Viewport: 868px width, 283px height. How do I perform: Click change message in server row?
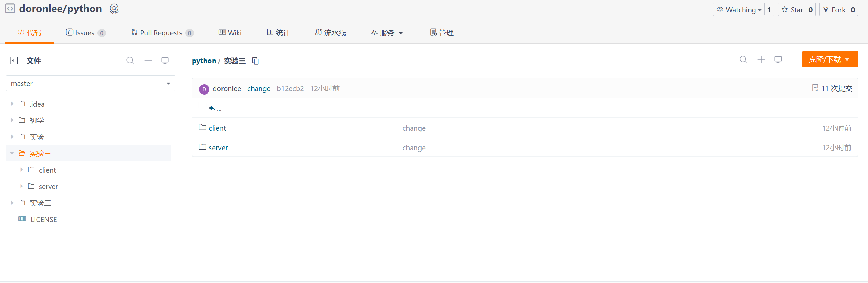[414, 148]
